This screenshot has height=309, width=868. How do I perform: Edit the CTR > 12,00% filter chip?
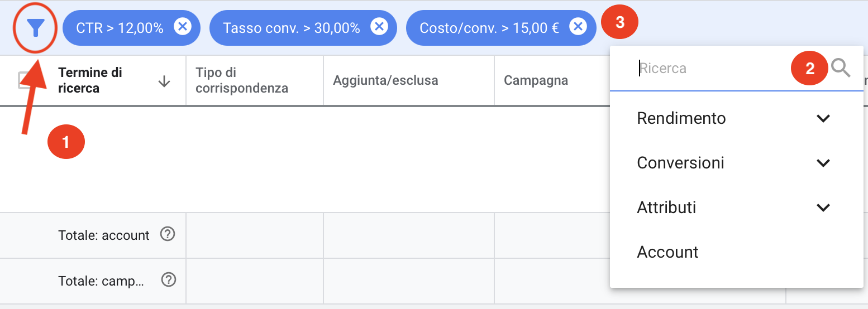click(x=120, y=27)
